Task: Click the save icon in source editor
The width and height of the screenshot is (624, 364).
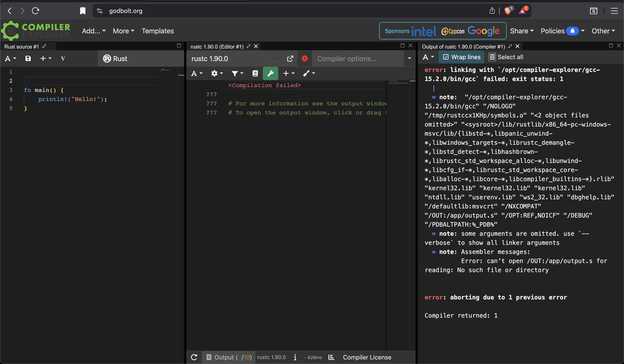Action: [x=28, y=58]
